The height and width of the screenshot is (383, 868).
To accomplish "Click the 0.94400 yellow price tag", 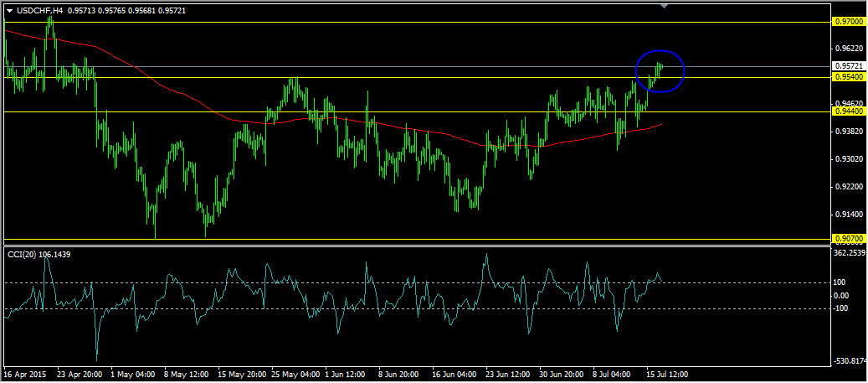I will point(848,112).
